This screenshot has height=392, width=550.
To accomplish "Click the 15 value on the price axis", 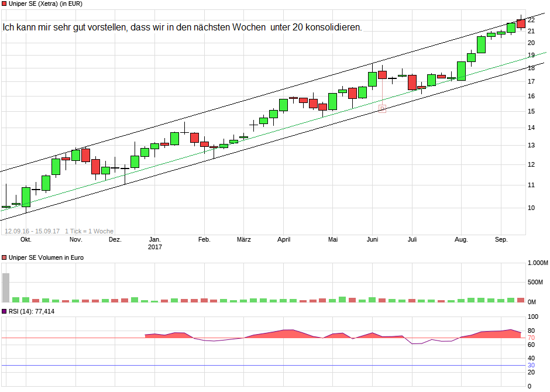I will [531, 111].
